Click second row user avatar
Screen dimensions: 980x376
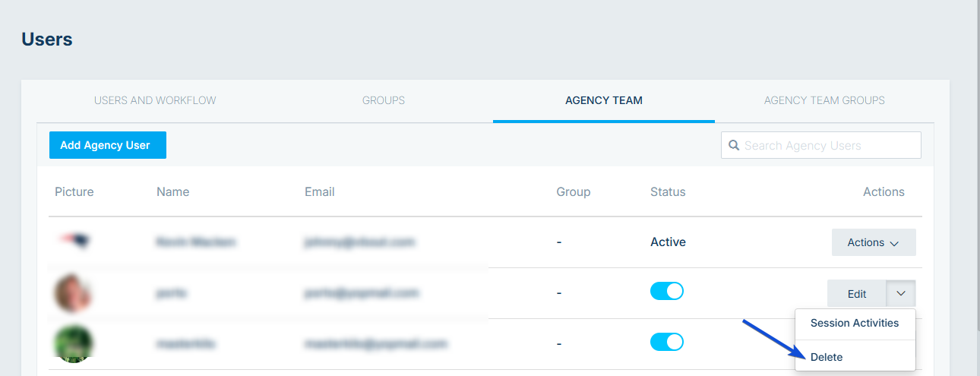coord(74,293)
